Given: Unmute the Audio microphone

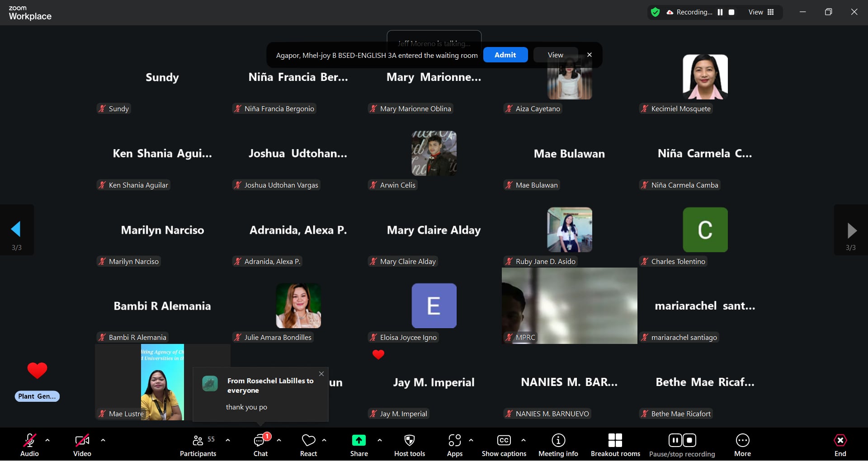Looking at the screenshot, I should pyautogui.click(x=29, y=445).
